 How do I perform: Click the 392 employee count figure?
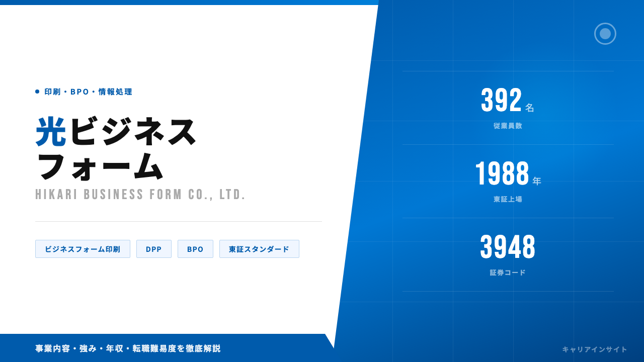click(x=502, y=100)
